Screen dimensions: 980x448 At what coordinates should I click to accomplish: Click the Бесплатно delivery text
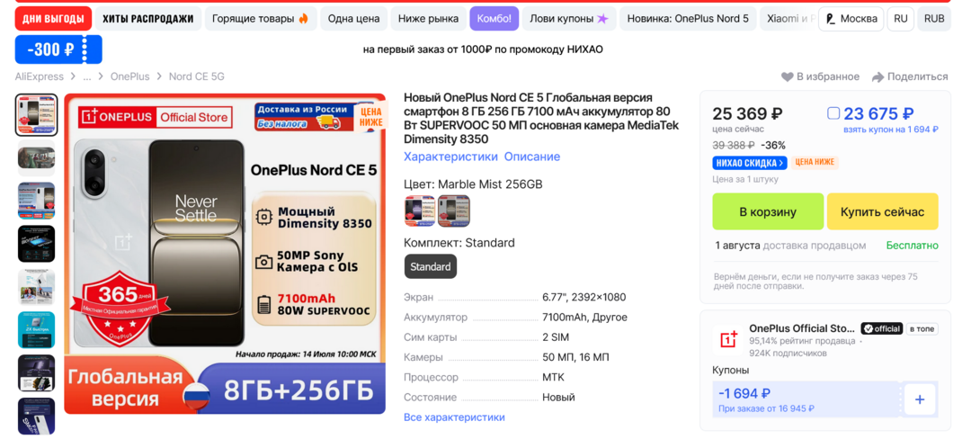(913, 246)
